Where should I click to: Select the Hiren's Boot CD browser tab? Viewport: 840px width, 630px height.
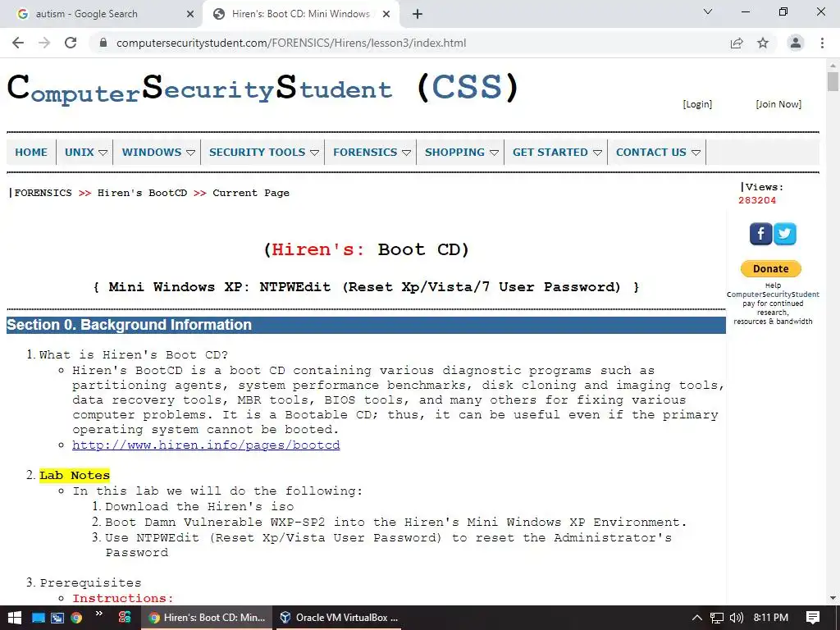300,14
